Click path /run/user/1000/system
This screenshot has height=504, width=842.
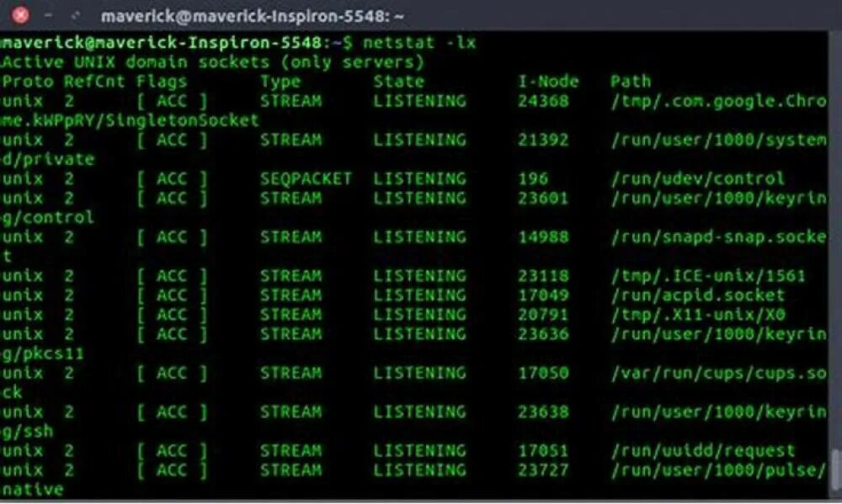[718, 140]
